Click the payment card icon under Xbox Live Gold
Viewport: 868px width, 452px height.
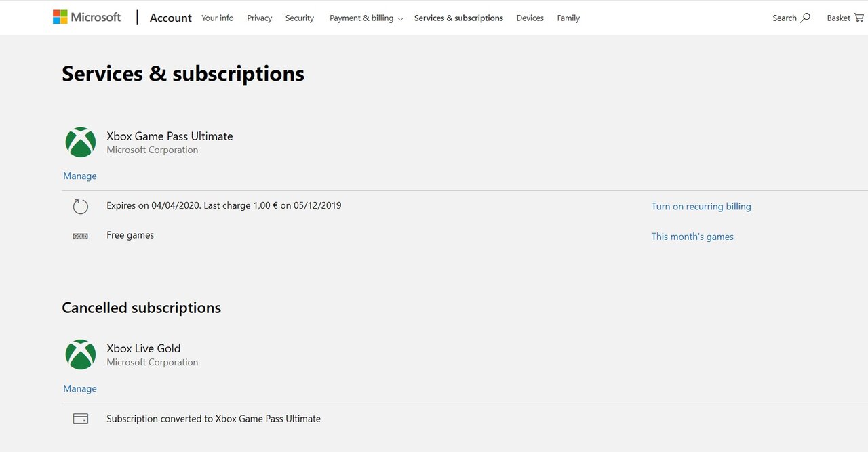pos(81,419)
